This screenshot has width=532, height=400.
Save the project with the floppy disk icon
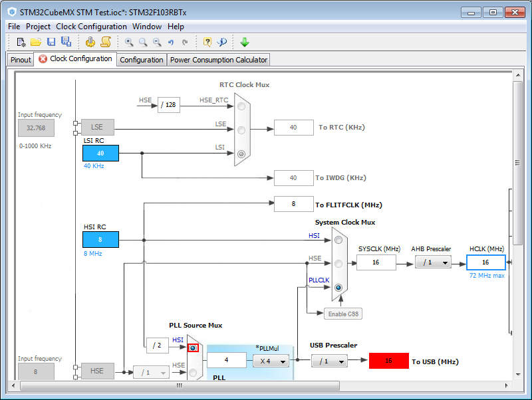click(x=51, y=42)
